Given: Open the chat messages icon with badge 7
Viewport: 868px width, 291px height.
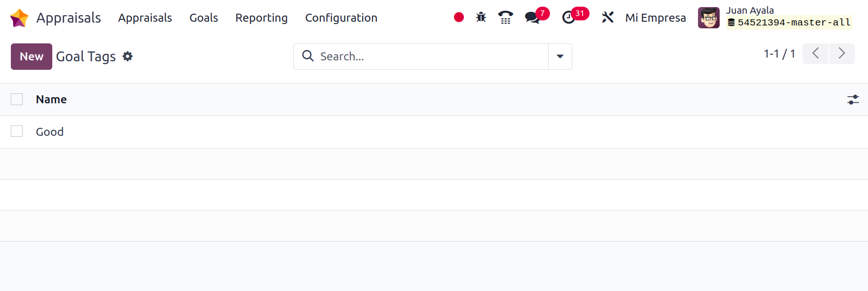Looking at the screenshot, I should click(533, 17).
